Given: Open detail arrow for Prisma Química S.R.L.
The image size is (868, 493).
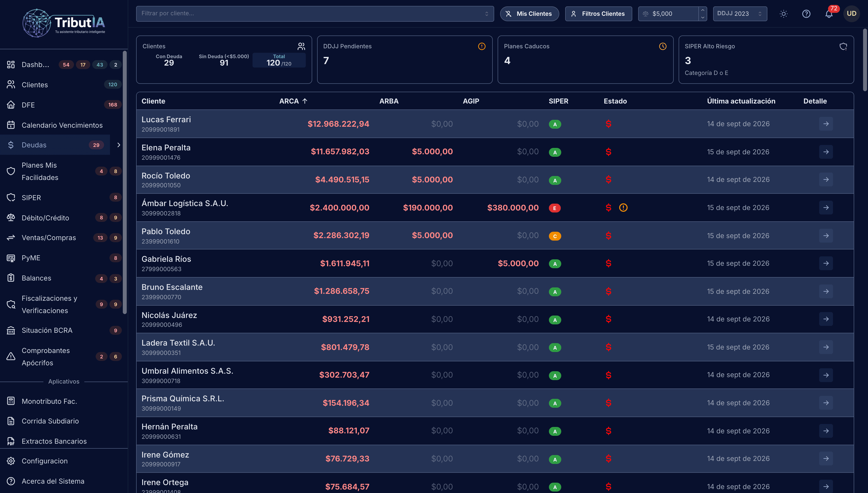Looking at the screenshot, I should tap(826, 403).
